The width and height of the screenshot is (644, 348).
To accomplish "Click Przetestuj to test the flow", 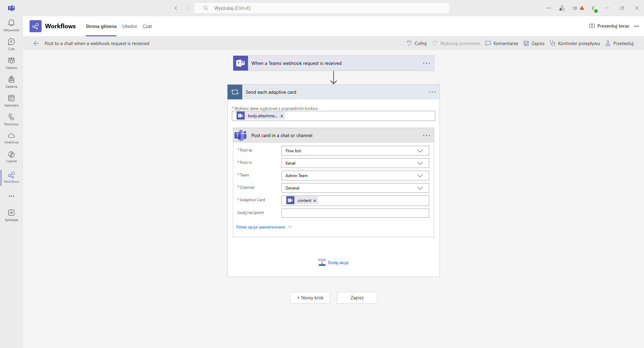I will [x=620, y=43].
